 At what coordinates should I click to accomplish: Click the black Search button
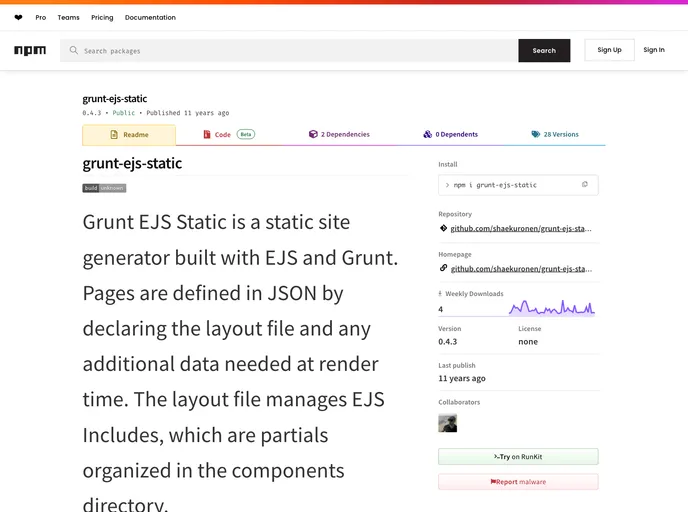(544, 50)
